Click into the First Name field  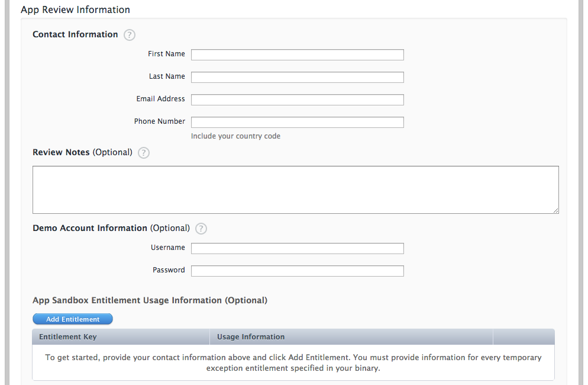(297, 54)
